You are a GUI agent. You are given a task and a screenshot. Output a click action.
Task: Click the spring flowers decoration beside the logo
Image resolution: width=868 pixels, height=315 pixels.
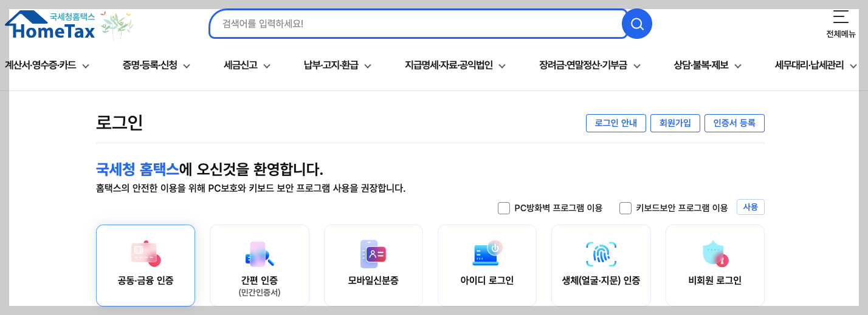(117, 25)
